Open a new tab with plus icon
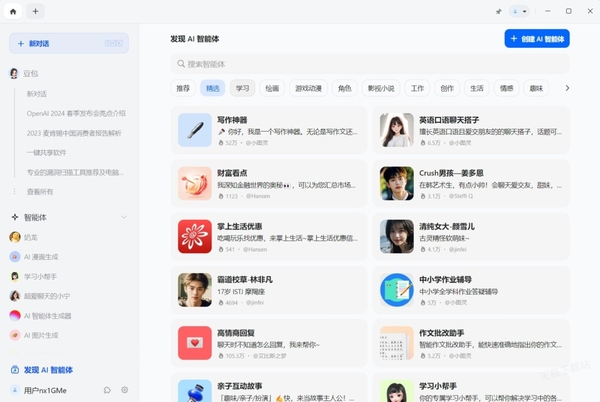This screenshot has width=600, height=402. pyautogui.click(x=35, y=11)
